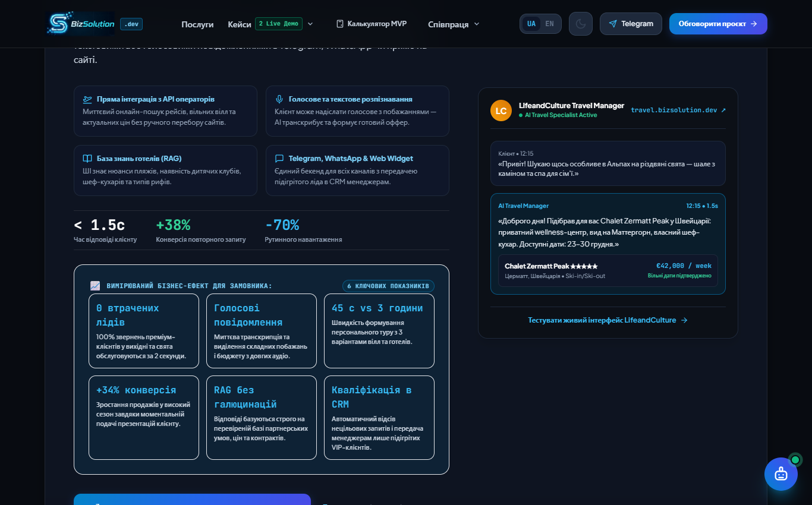812x505 pixels.
Task: Click the Обговорити проєкт button
Action: pos(718,24)
